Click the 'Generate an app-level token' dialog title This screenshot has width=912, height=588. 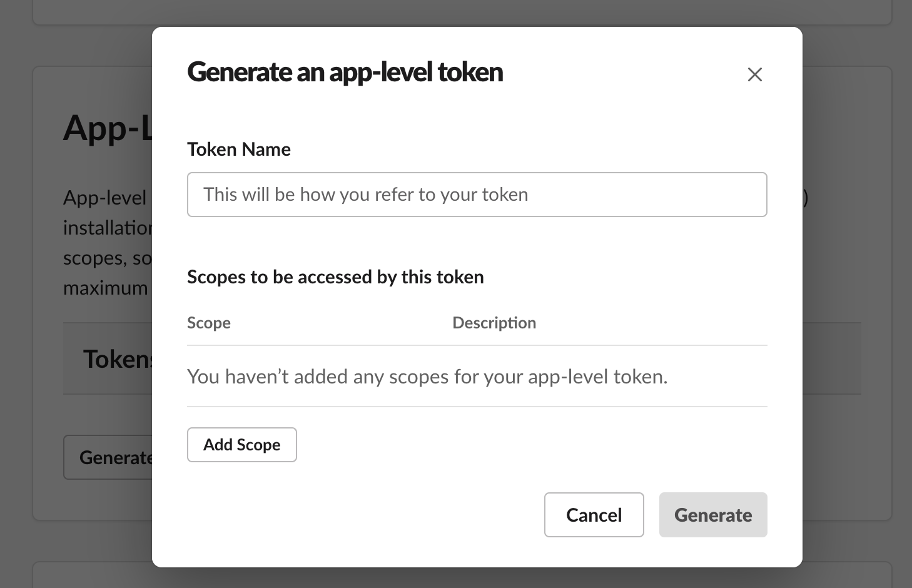(345, 72)
